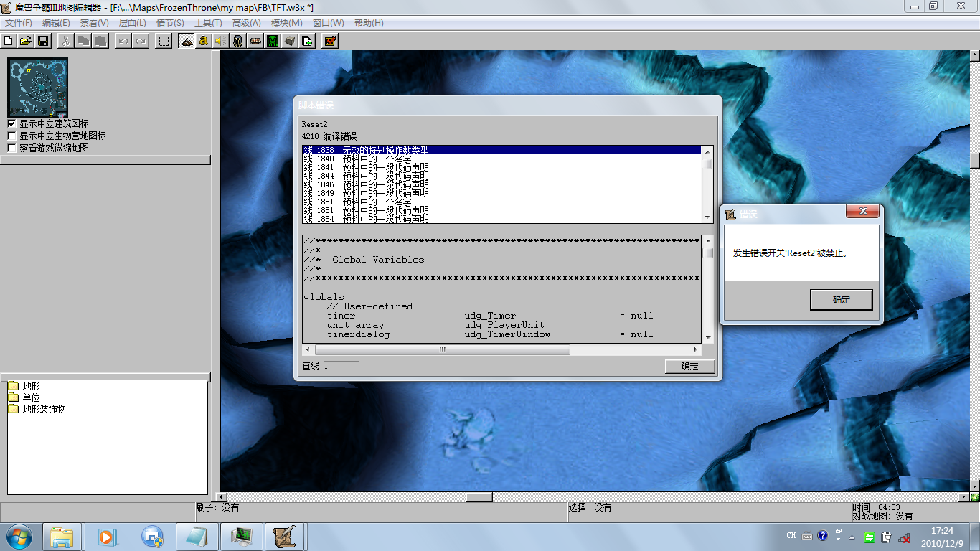Open the Sound Editor speaker icon

[221, 41]
